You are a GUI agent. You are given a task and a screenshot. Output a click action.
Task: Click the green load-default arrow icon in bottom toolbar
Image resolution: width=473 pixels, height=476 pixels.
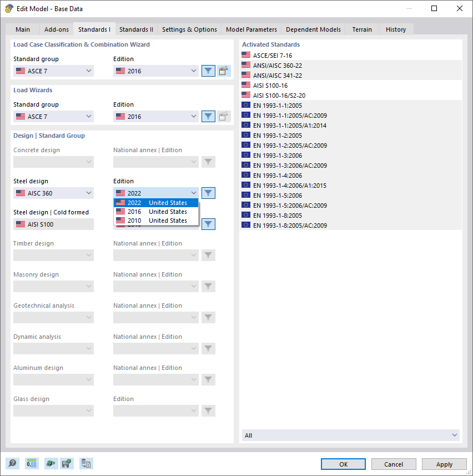tap(51, 464)
